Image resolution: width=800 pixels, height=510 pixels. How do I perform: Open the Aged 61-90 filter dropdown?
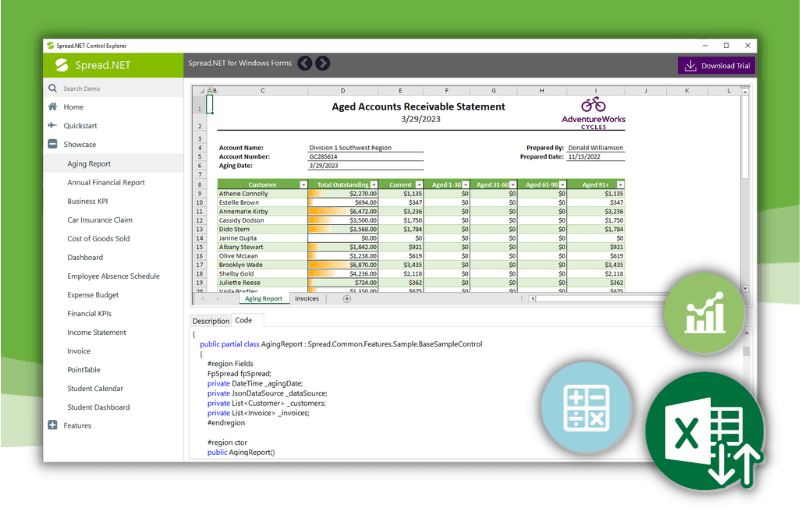point(562,185)
